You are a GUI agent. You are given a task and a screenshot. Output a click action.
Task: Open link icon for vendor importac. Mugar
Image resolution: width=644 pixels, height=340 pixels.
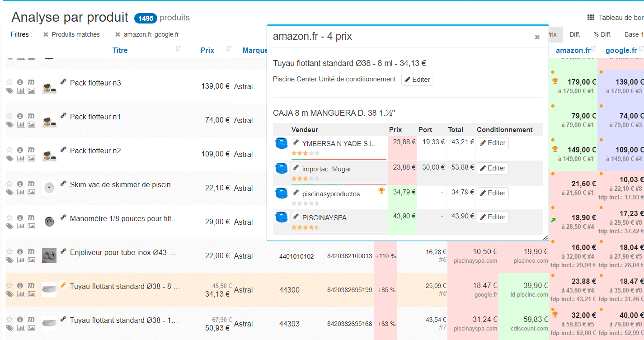pyautogui.click(x=296, y=168)
